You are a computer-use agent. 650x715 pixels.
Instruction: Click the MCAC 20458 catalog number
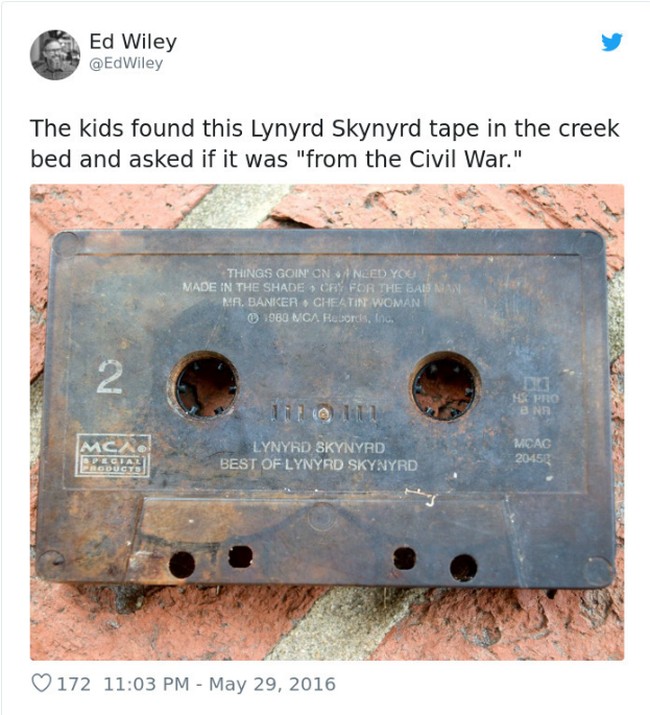point(533,451)
